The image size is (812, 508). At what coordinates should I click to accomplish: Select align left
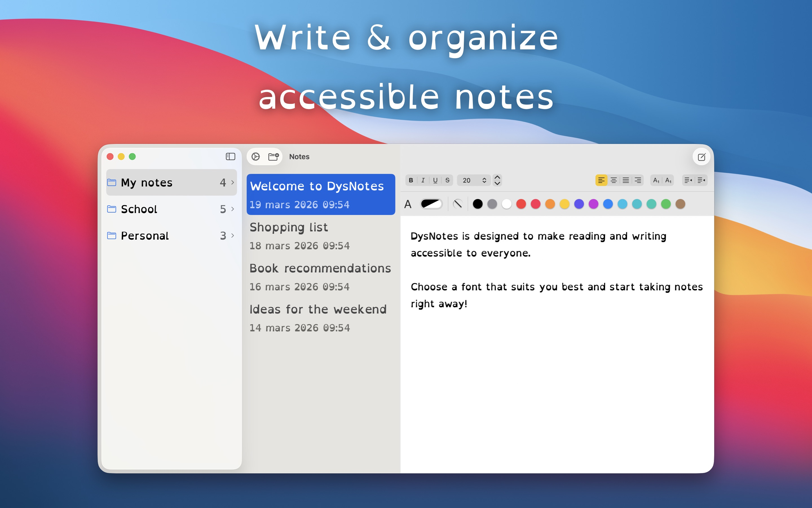click(601, 180)
